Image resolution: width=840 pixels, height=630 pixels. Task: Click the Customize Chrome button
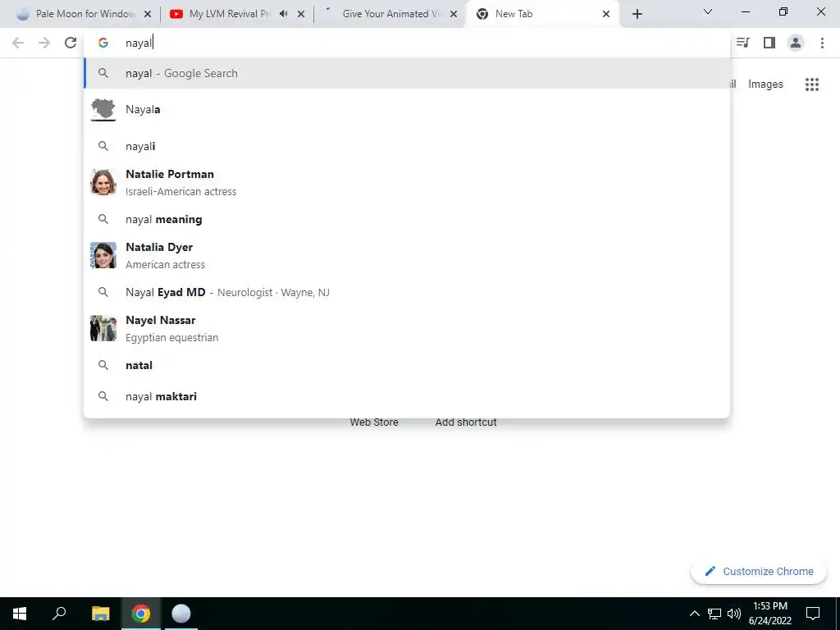759,572
